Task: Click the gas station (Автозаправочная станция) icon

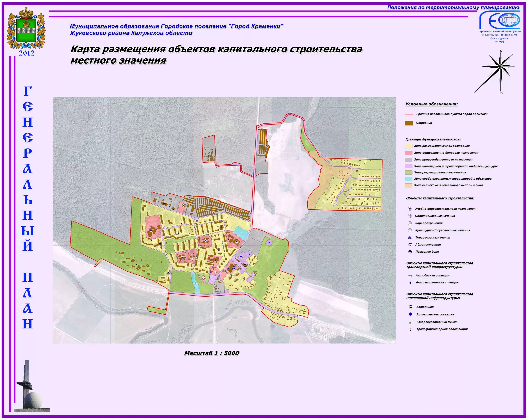Action: tap(410, 282)
